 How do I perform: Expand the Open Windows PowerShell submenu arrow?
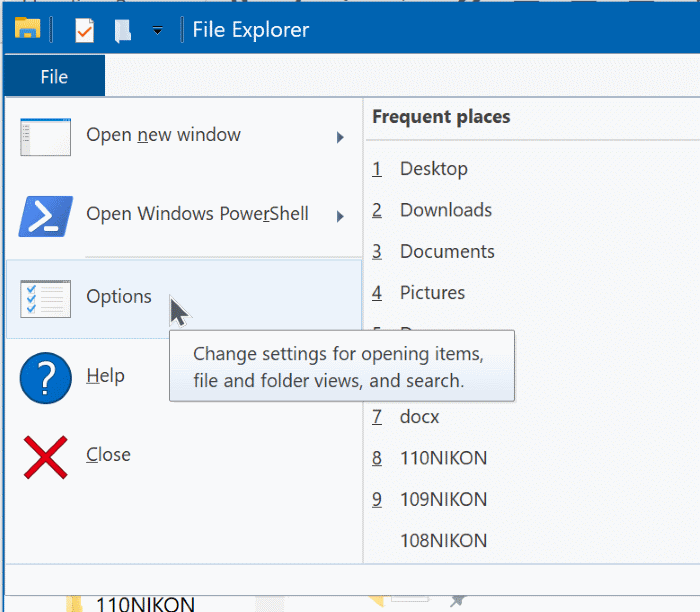click(340, 216)
